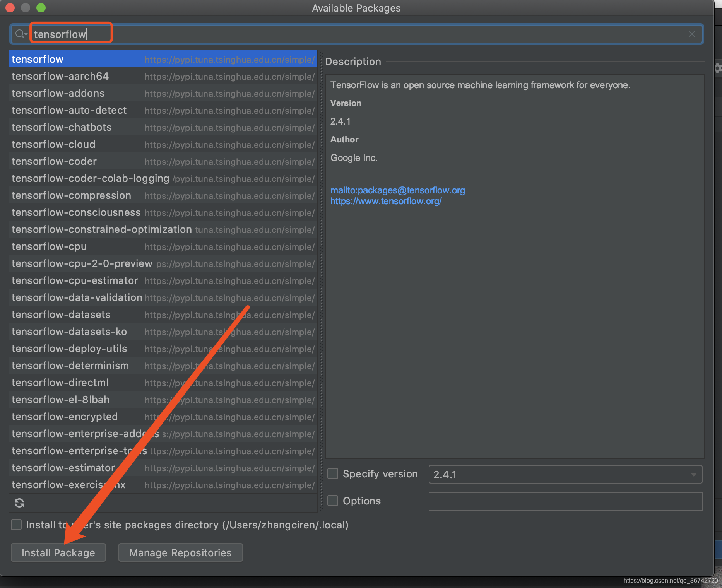
Task: Select tensorflow-determinism package
Action: 163,366
